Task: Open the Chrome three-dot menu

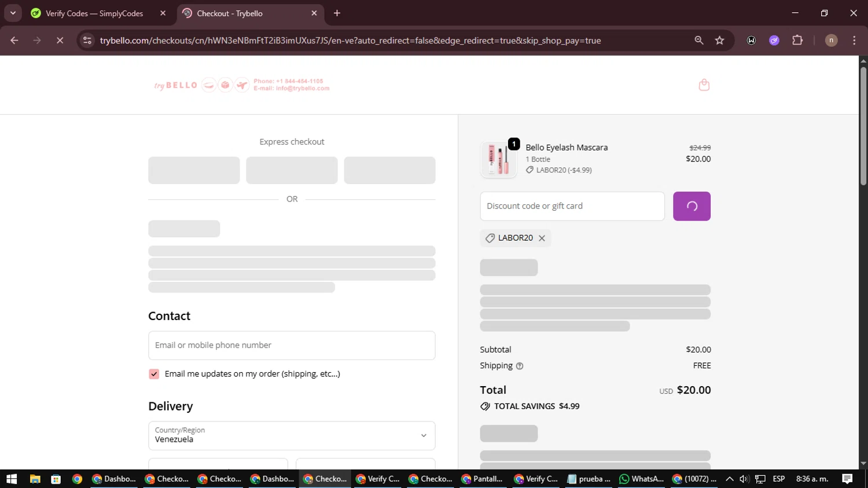Action: click(x=854, y=41)
